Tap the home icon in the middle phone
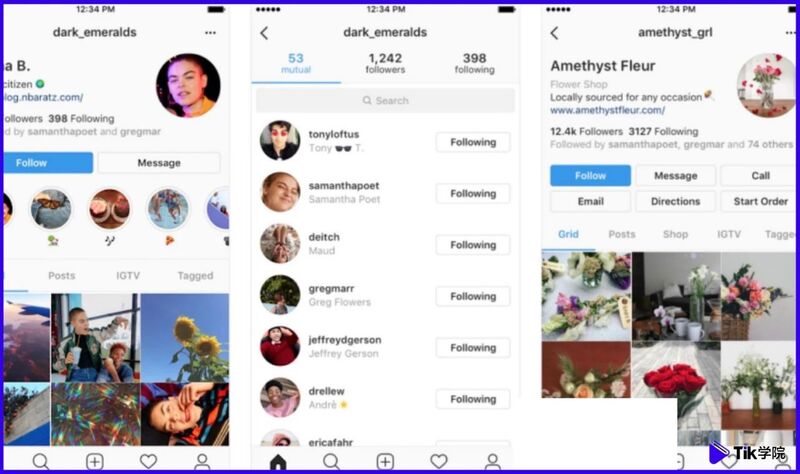This screenshot has width=800, height=474. pyautogui.click(x=278, y=461)
